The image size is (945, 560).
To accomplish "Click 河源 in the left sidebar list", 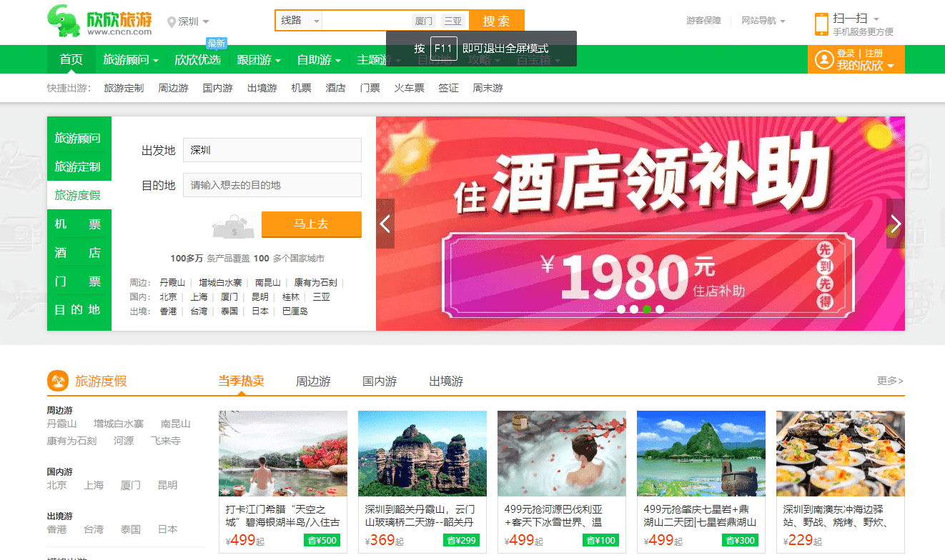I will [124, 441].
